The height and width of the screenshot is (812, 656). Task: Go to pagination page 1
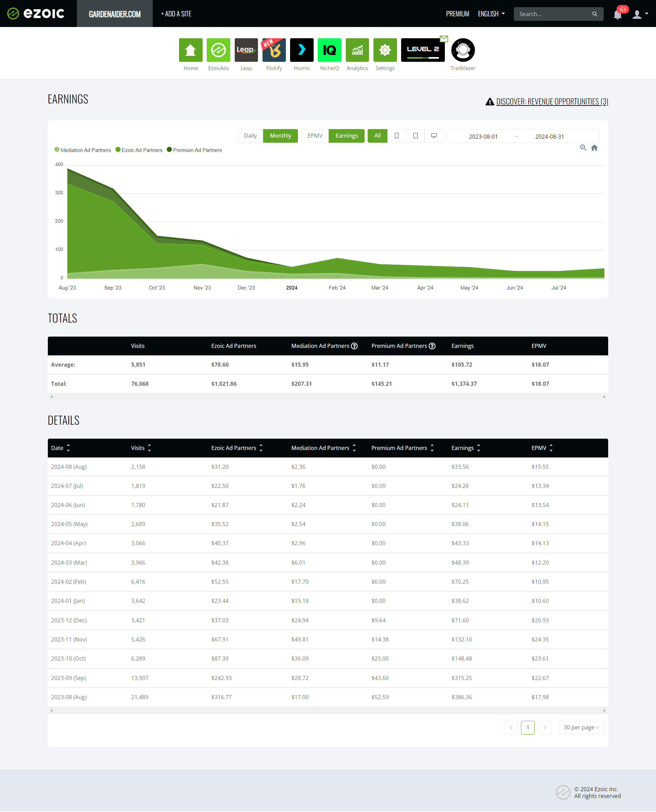point(528,728)
